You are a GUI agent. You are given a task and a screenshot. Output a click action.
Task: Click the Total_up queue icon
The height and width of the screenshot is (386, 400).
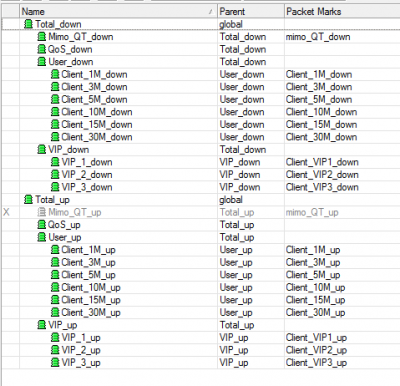[29, 200]
